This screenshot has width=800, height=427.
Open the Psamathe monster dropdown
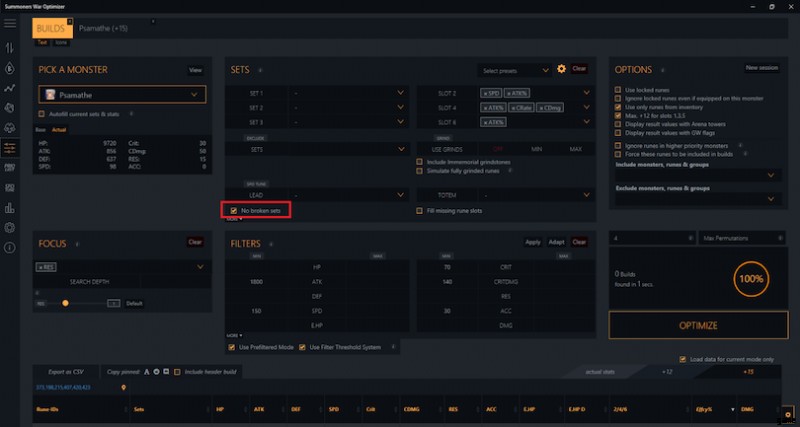[120, 95]
